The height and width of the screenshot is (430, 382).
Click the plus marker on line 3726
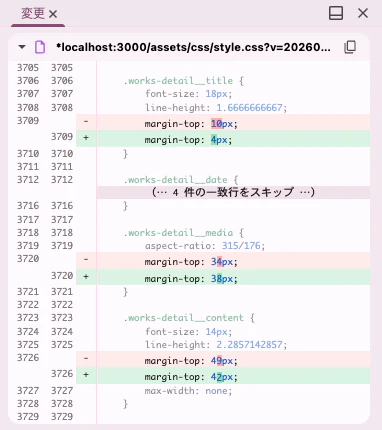tap(86, 374)
